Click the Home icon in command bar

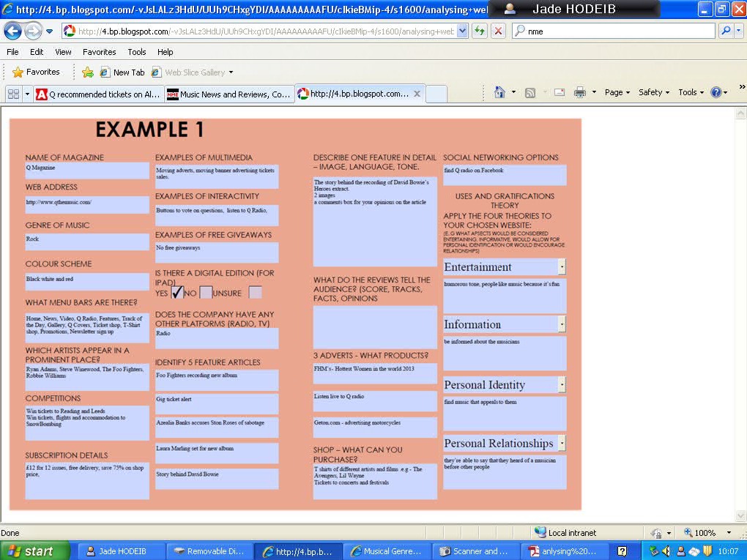point(499,92)
